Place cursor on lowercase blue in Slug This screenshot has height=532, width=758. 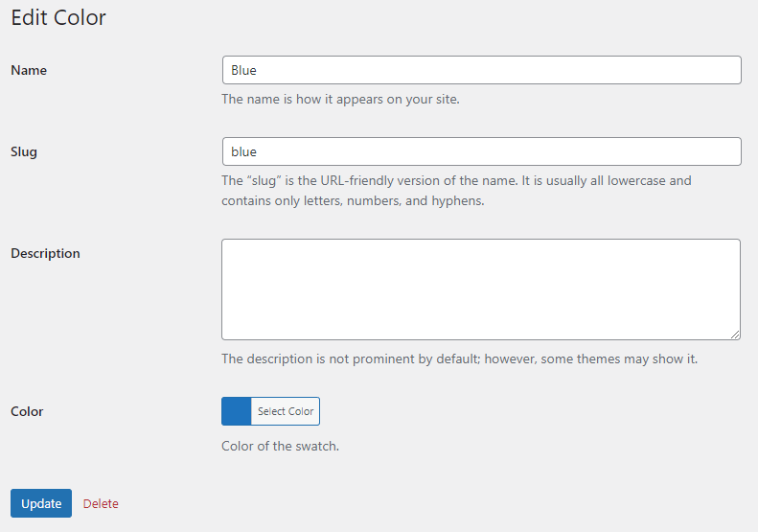[x=244, y=151]
